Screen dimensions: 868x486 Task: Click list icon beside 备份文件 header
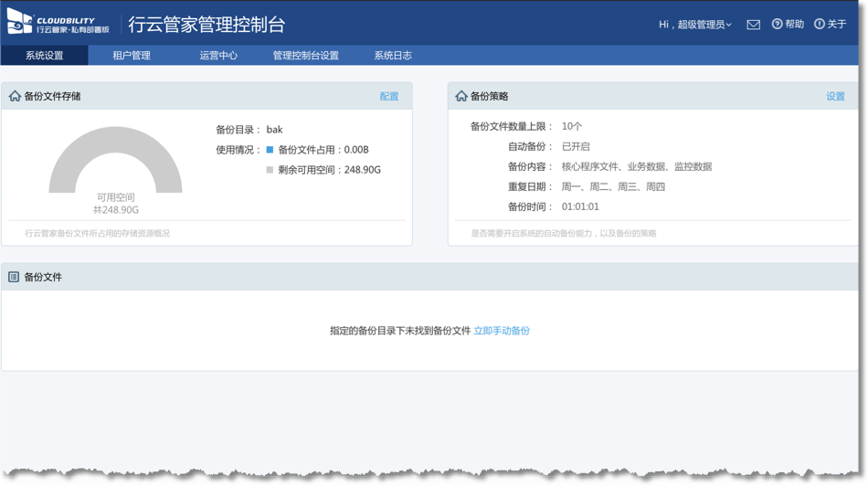14,277
